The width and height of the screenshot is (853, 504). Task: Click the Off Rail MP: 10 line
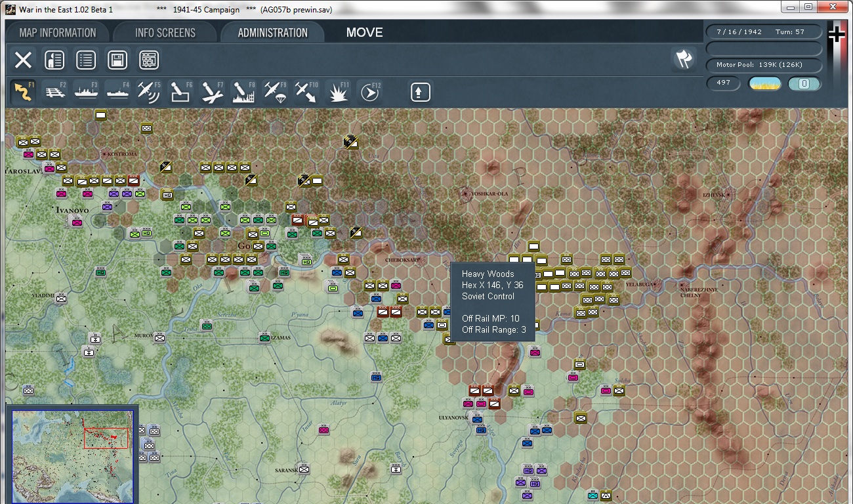point(491,318)
